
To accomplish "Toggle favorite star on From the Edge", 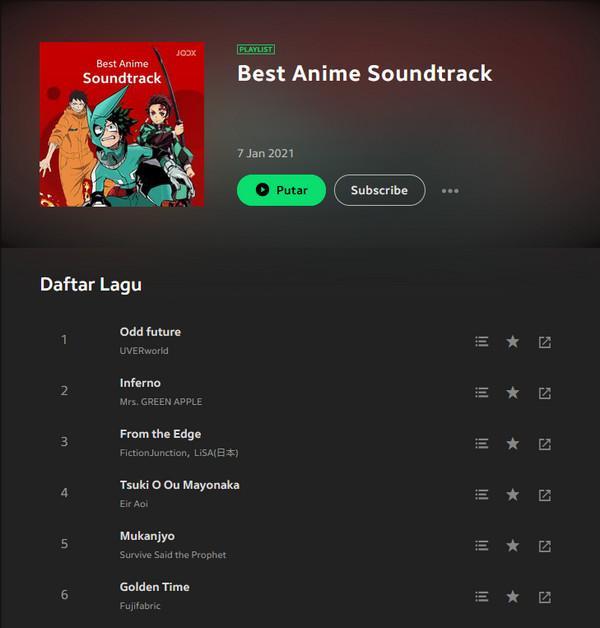I will click(x=513, y=443).
